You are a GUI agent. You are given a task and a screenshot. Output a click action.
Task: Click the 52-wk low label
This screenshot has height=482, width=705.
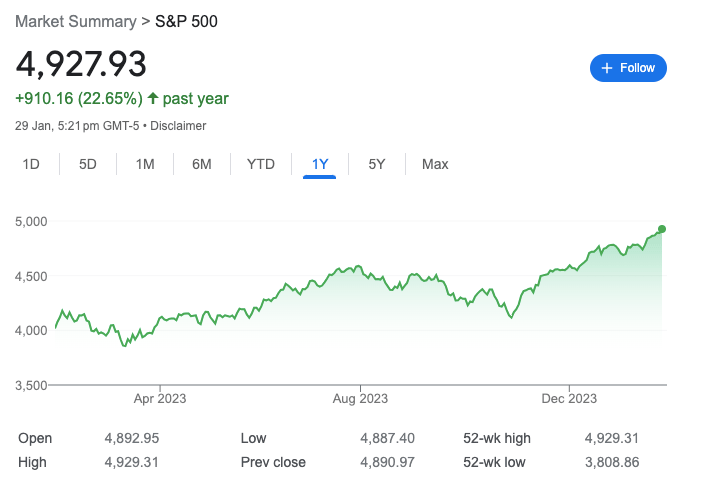pos(494,462)
